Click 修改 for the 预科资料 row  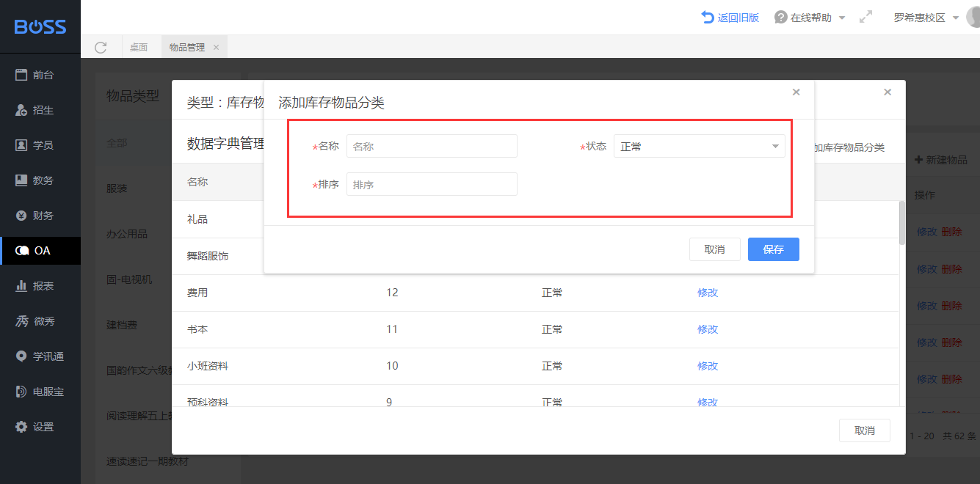[708, 402]
